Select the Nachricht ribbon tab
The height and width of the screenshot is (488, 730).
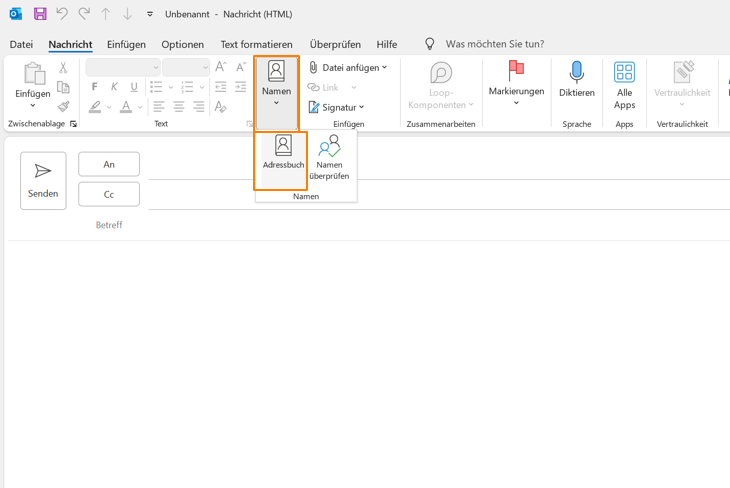coord(70,44)
